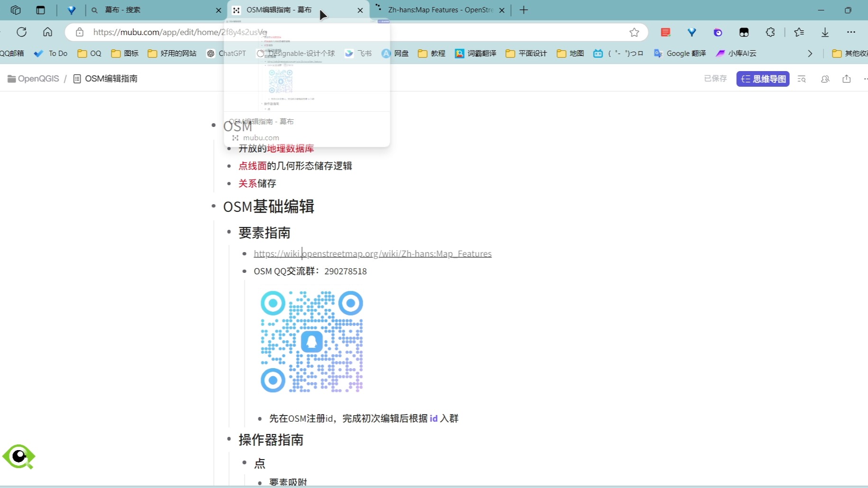The width and height of the screenshot is (868, 488).
Task: Click the OSM编辑指南 document title breadcrumb
Action: coord(106,79)
